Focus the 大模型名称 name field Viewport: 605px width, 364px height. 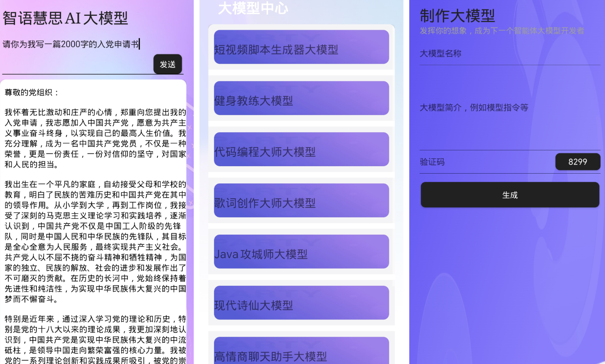509,54
